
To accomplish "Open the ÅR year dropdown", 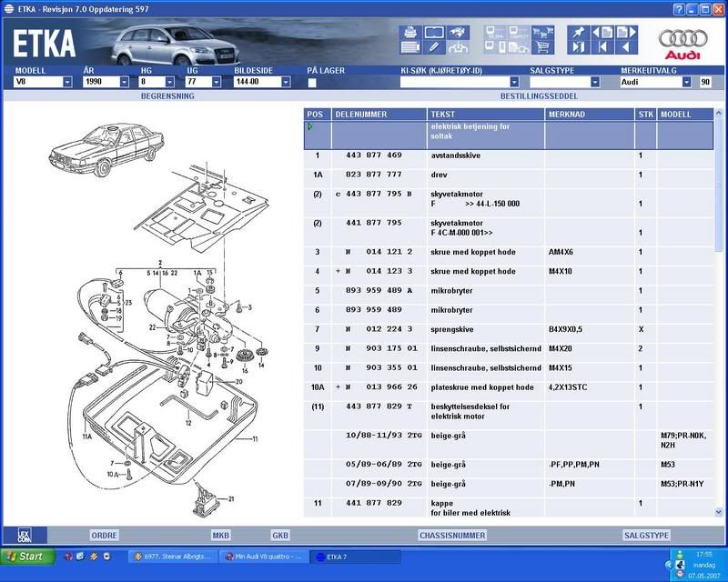I will click(x=123, y=82).
